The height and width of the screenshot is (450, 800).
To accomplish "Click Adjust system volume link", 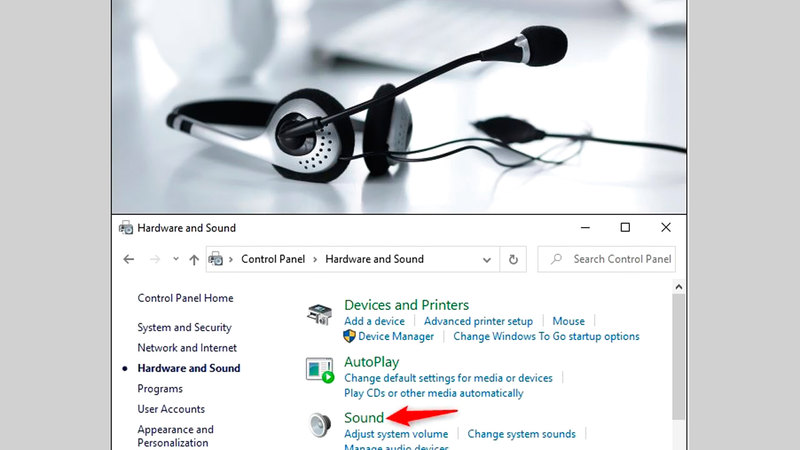I will point(396,434).
